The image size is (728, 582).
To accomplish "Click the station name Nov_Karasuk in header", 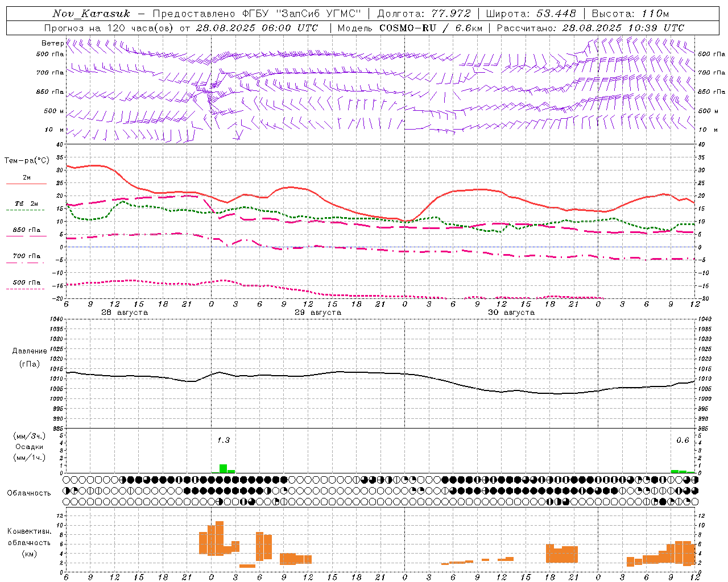I will [x=91, y=14].
